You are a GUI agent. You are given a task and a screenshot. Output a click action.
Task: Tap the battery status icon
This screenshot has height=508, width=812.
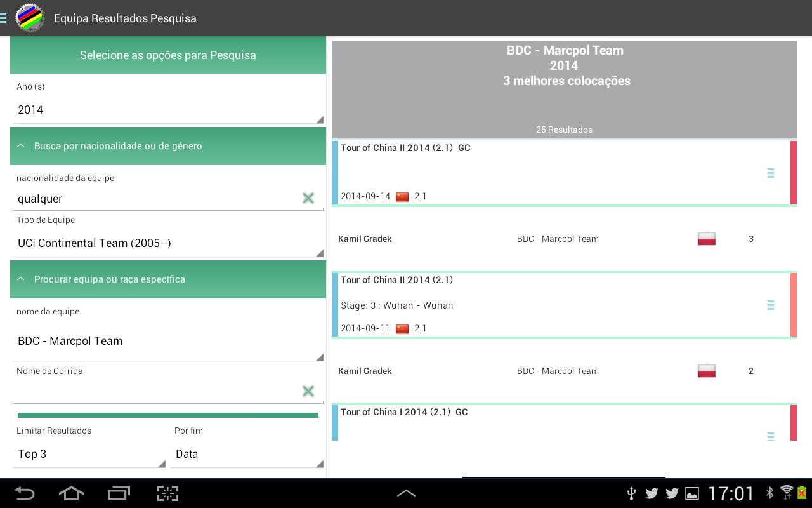point(802,493)
